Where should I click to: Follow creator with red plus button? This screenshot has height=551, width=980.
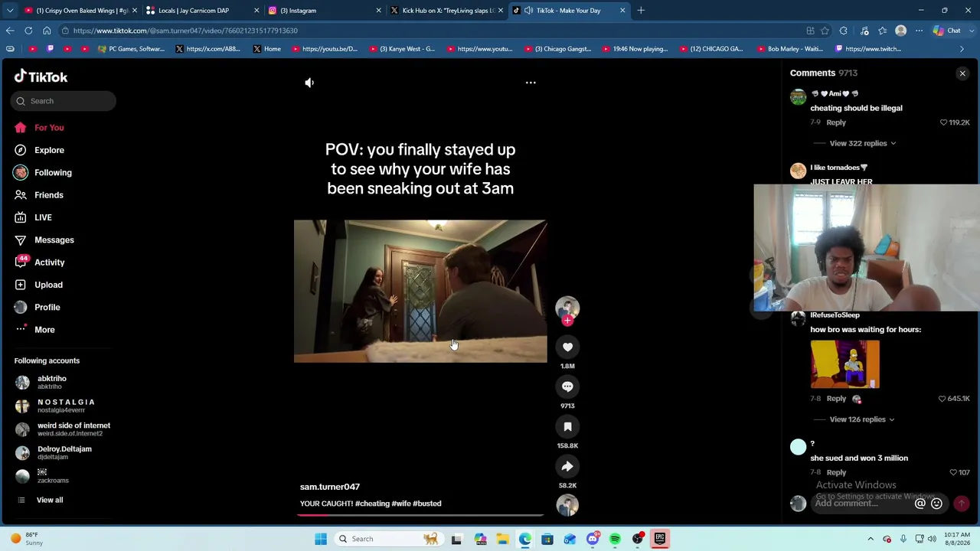coord(567,321)
